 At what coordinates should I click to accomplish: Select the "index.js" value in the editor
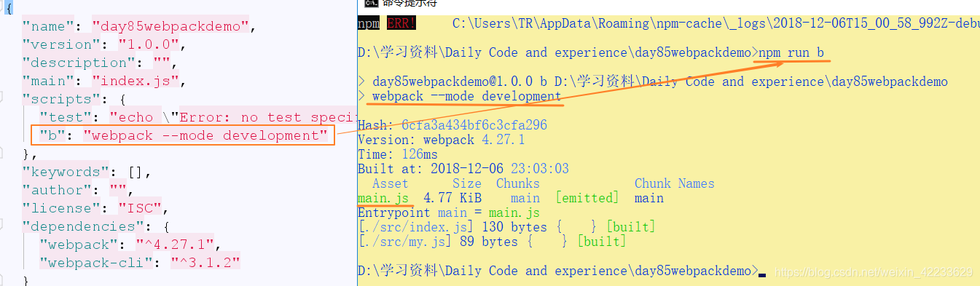click(132, 82)
